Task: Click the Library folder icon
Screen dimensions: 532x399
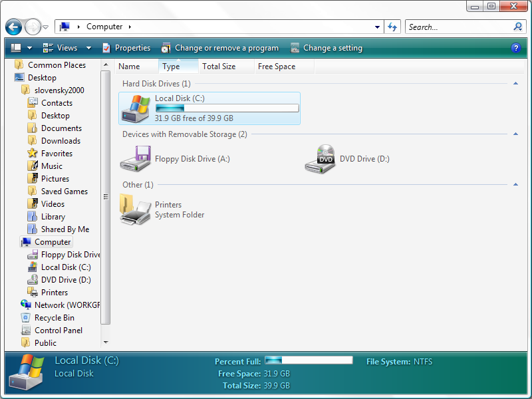Action: [33, 217]
